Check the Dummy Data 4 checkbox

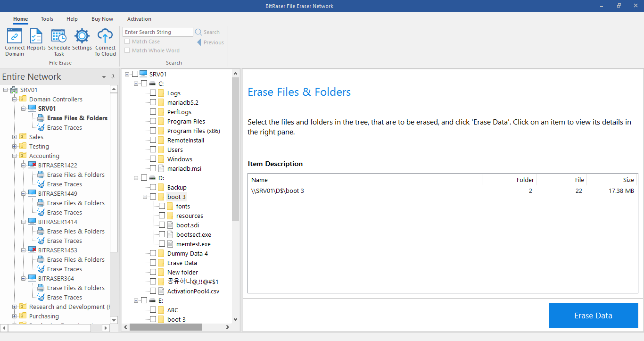(x=153, y=253)
